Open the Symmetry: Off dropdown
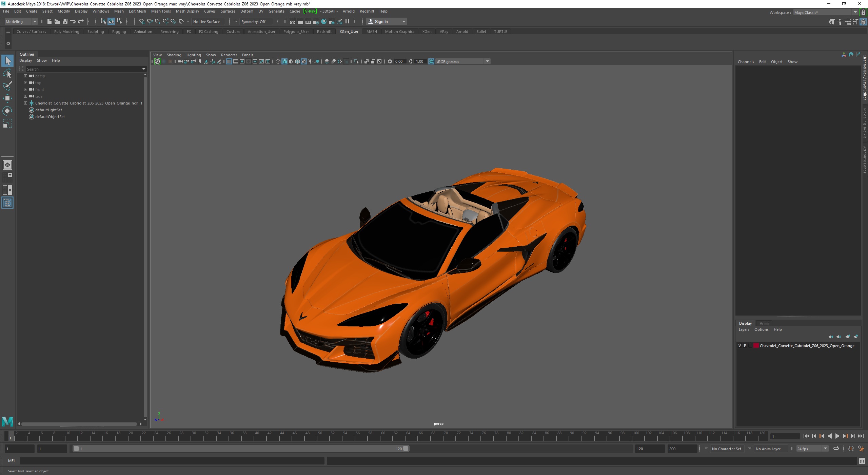Screen dimensions: 868x475 point(256,21)
